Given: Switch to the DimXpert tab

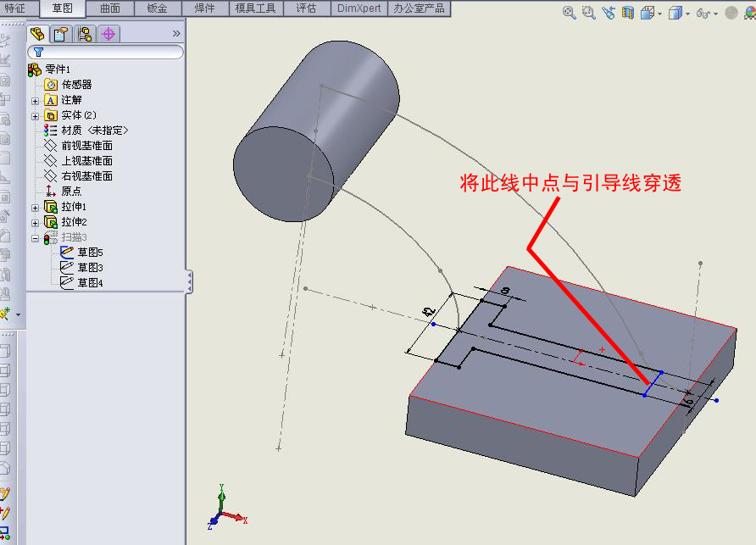Looking at the screenshot, I should 359,8.
